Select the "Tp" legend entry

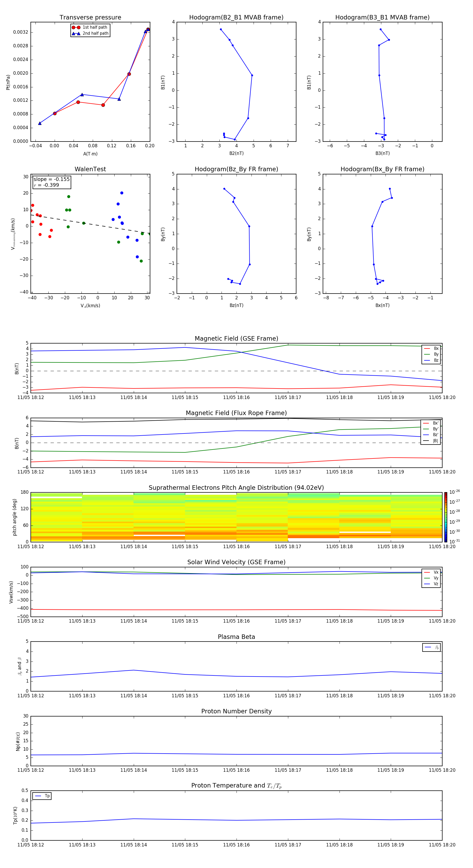(x=42, y=796)
